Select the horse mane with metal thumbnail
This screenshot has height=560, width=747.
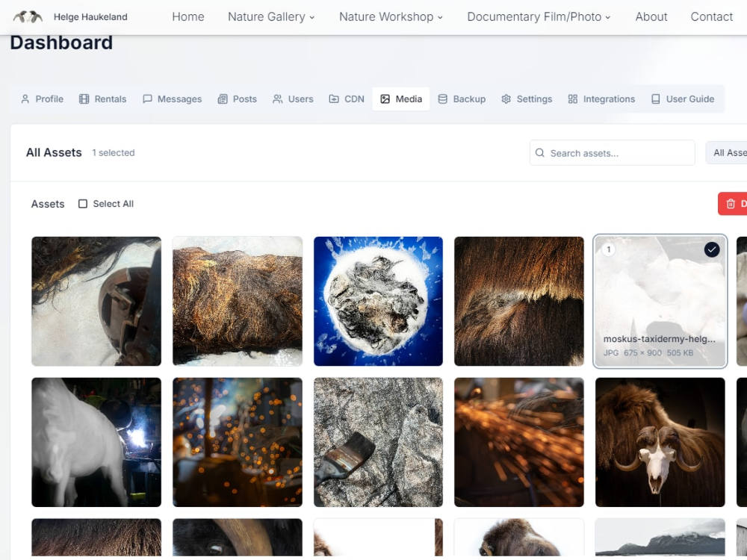(x=96, y=302)
